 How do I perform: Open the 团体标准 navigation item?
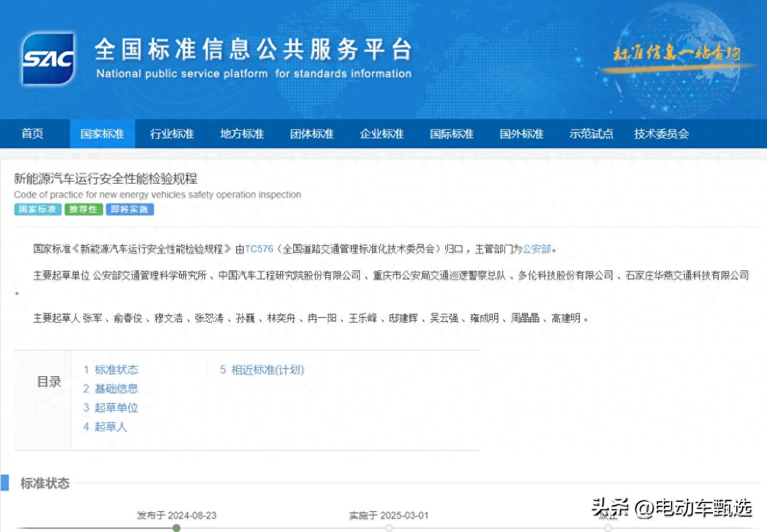pyautogui.click(x=312, y=134)
